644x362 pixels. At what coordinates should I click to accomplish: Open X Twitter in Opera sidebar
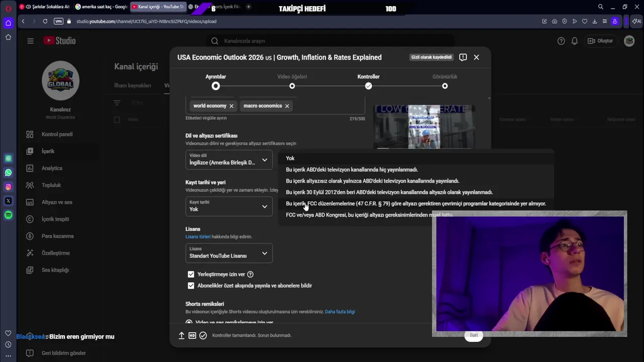tap(8, 201)
